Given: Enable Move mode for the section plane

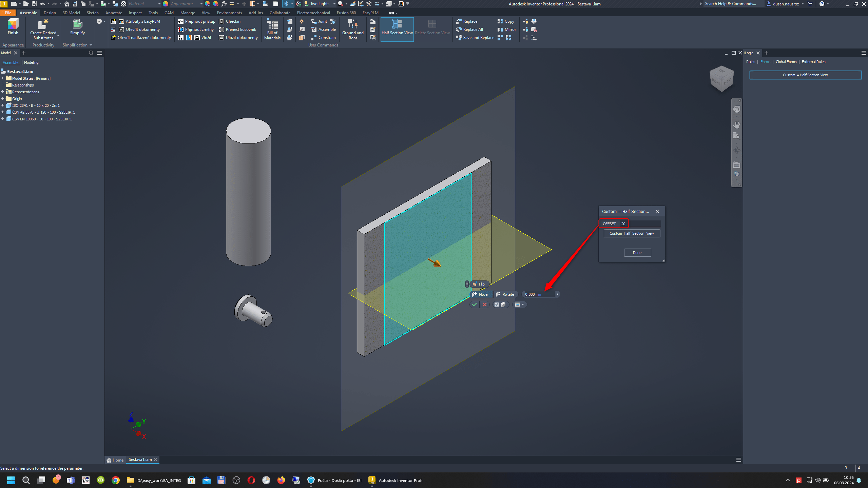Looking at the screenshot, I should pos(481,294).
